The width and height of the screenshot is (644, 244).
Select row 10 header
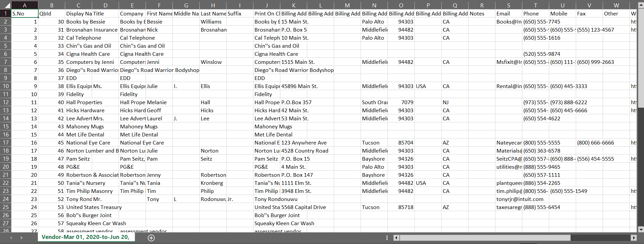tap(6, 86)
